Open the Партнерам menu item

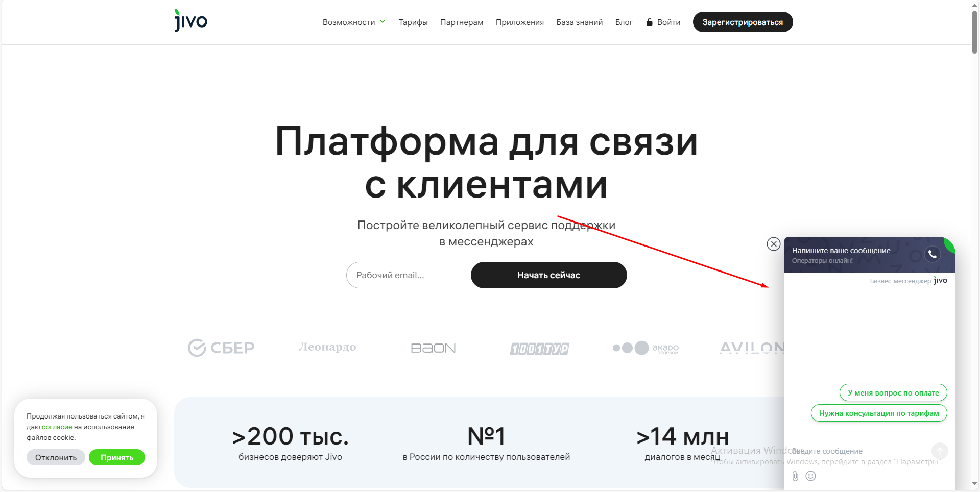461,22
